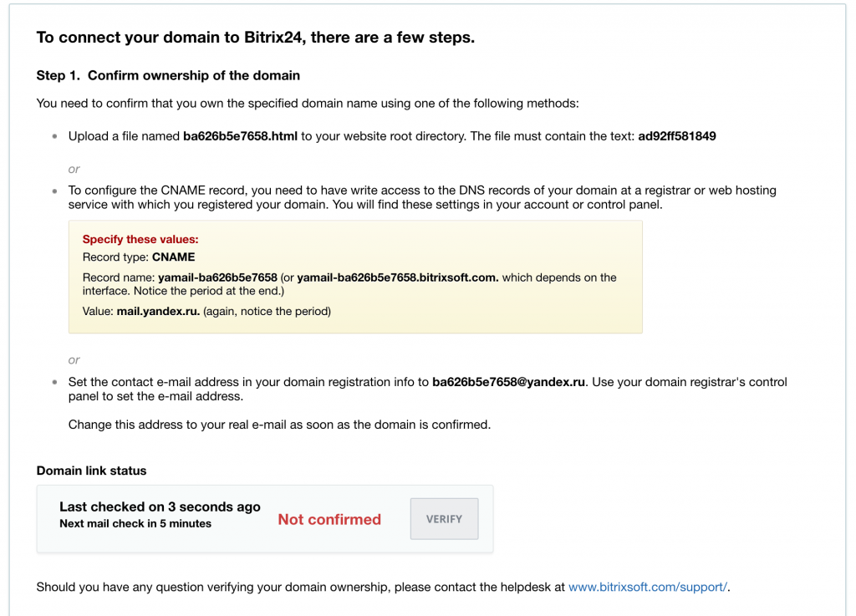Viewport: 856px width, 616px height.
Task: Click the Specify these values heading
Action: tap(140, 240)
